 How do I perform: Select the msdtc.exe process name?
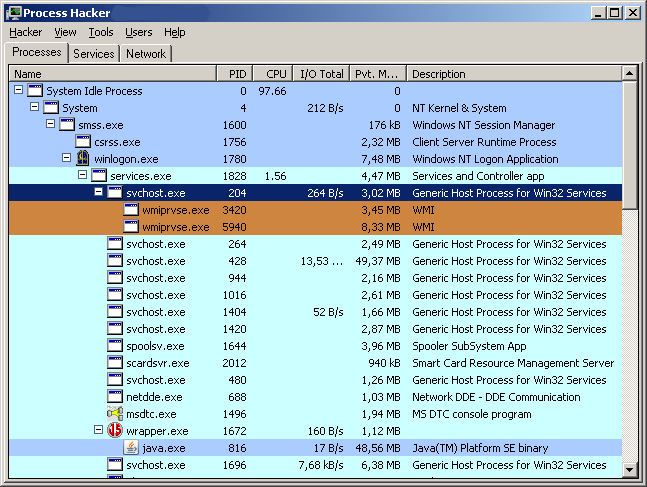pyautogui.click(x=151, y=414)
